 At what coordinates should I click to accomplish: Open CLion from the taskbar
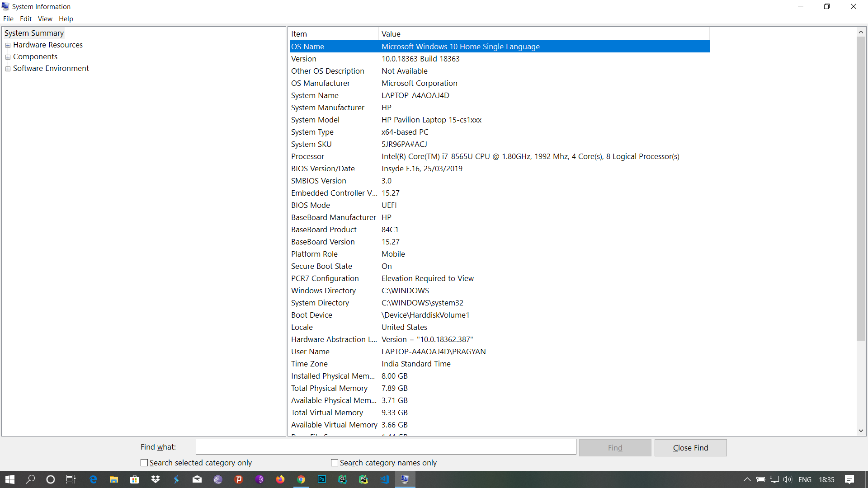click(x=343, y=479)
